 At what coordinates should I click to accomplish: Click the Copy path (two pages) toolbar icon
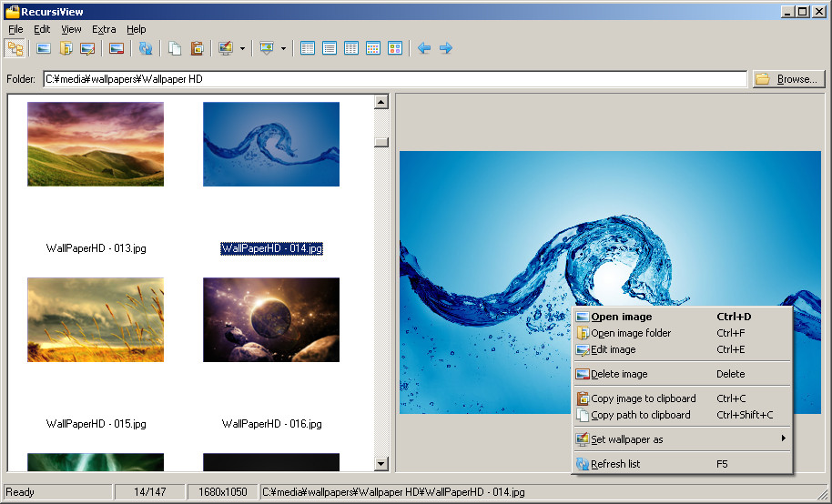pos(175,48)
